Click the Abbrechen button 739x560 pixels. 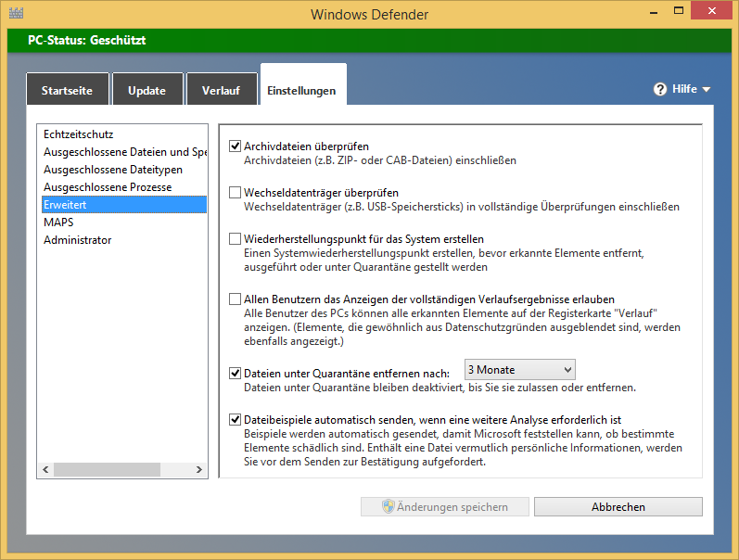point(618,507)
